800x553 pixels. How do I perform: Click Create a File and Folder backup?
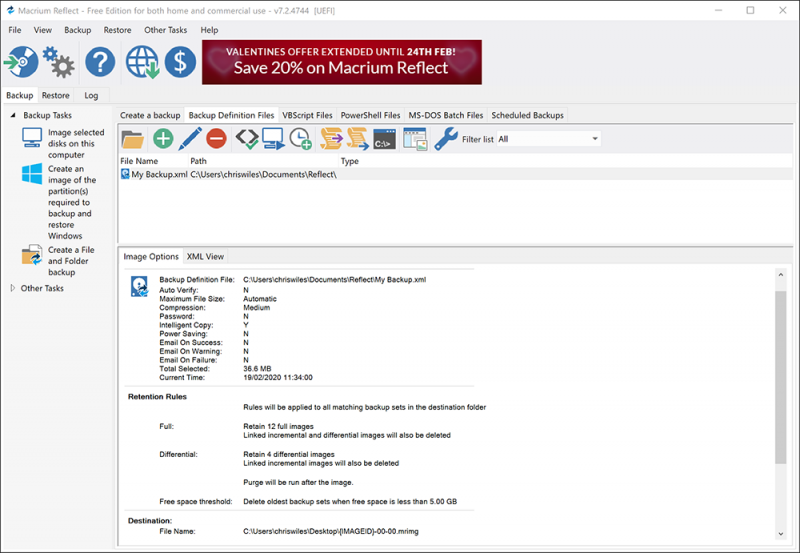[x=74, y=261]
